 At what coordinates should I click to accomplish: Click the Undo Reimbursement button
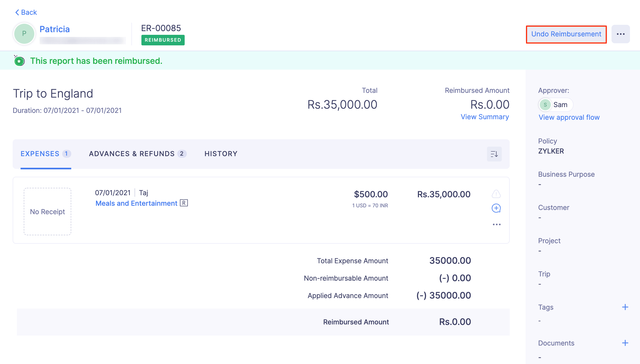(566, 34)
